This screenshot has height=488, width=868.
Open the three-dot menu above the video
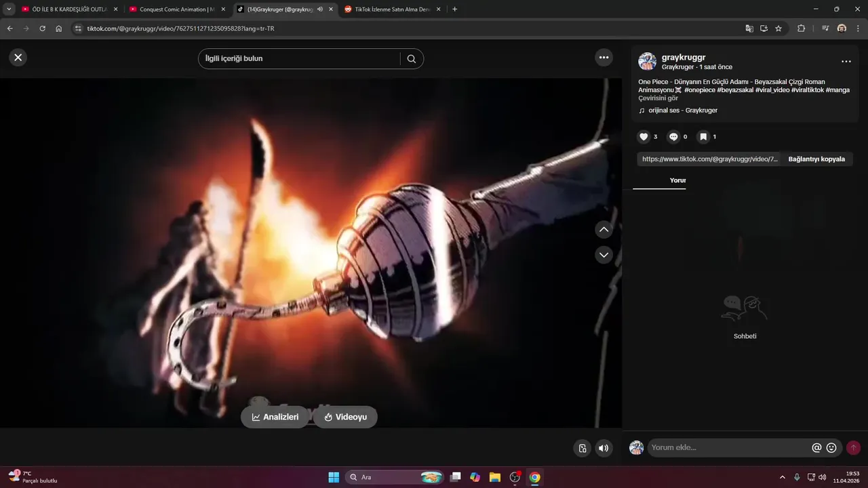click(604, 58)
